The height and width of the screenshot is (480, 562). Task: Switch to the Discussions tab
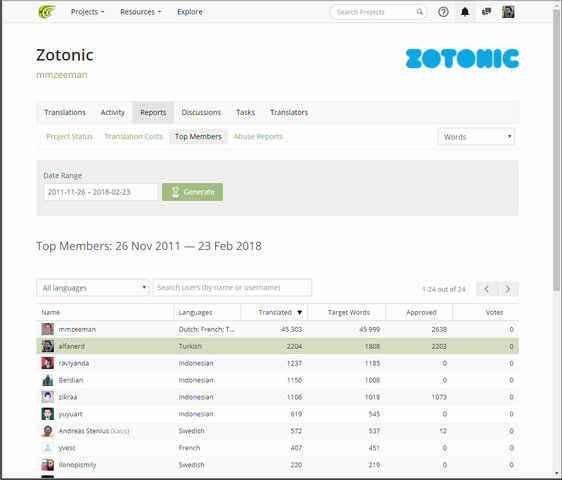pos(201,113)
